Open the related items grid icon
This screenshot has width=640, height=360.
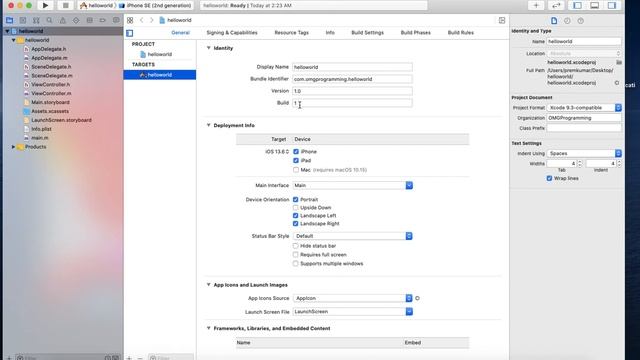click(x=130, y=20)
